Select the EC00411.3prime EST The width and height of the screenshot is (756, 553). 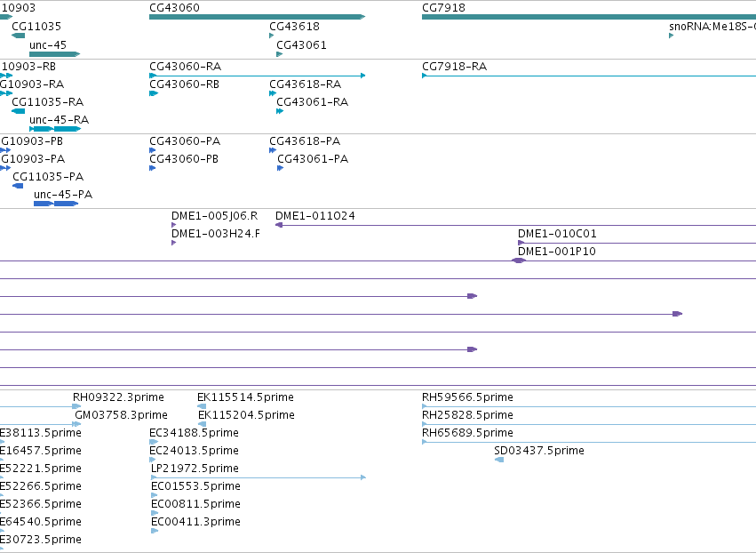(155, 532)
